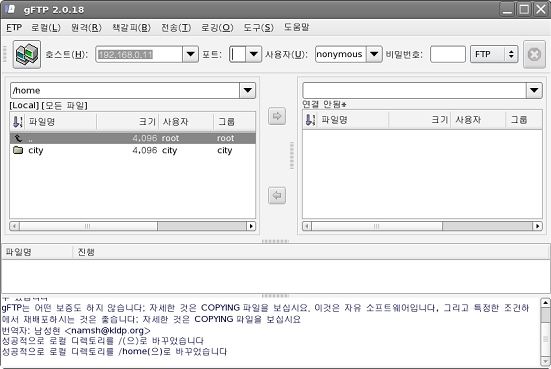Image resolution: width=551 pixels, height=369 pixels.
Task: Click the remote 그룹 column header
Action: (524, 120)
